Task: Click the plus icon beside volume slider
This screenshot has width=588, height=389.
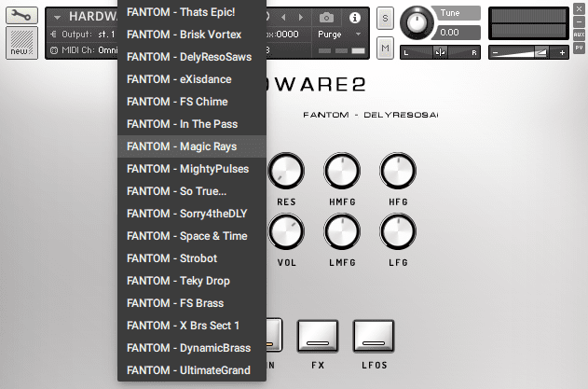Action: [562, 52]
